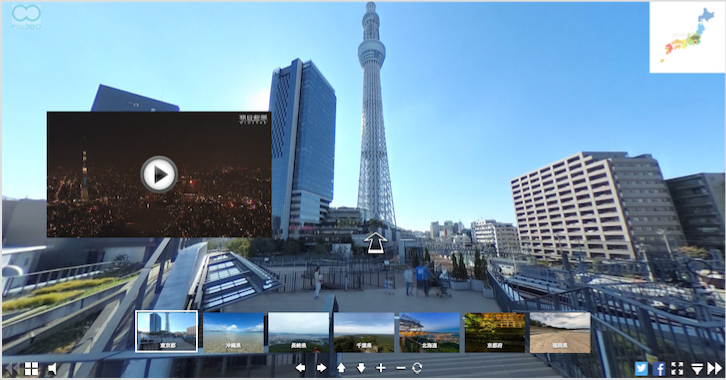Share on Facebook
726x380 pixels.
pyautogui.click(x=659, y=368)
